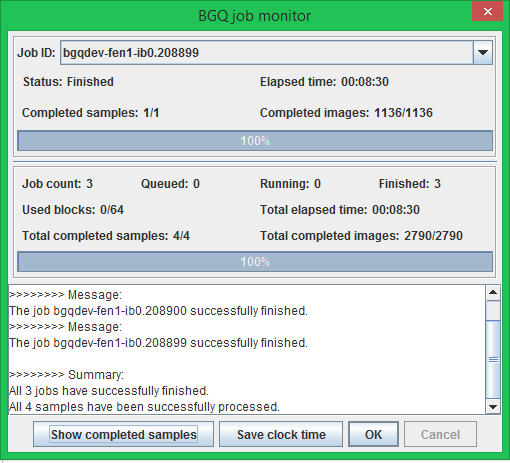
Task: Confirm with the OK button
Action: [x=373, y=434]
